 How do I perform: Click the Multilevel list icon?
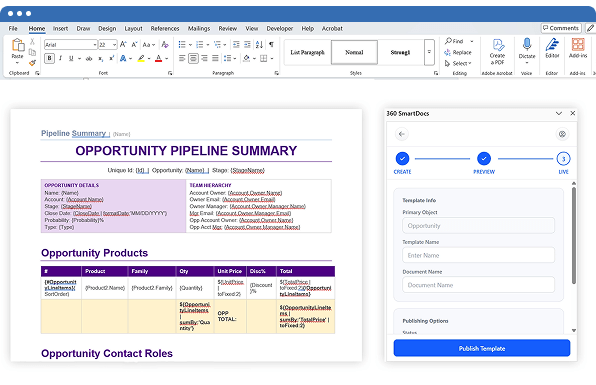click(x=217, y=44)
